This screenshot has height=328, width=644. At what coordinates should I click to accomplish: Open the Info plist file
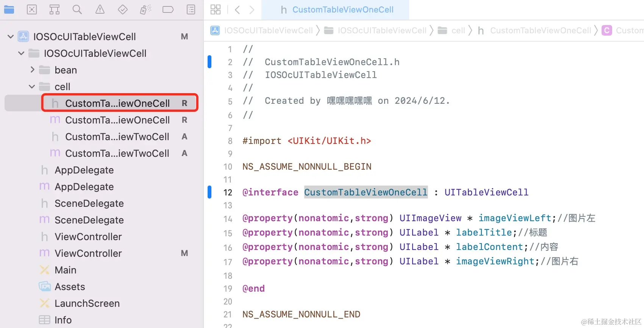101,320
